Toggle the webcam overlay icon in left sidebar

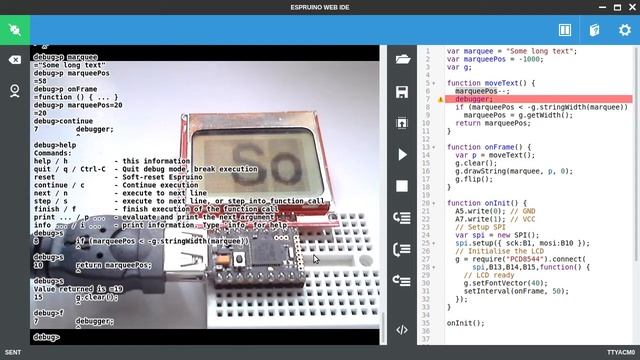(x=15, y=91)
